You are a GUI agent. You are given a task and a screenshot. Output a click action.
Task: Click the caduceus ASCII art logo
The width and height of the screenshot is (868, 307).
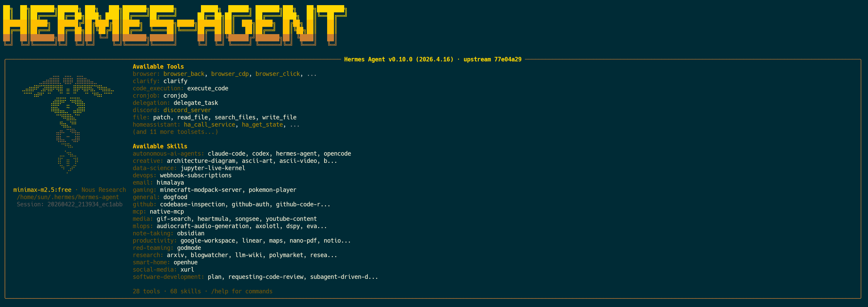click(68, 123)
